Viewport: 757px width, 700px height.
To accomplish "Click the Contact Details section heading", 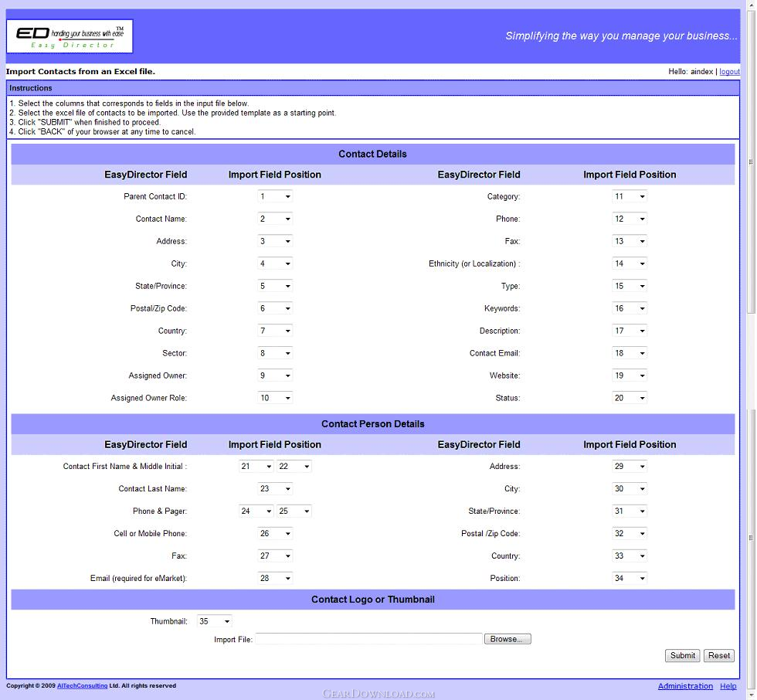I will tap(372, 154).
